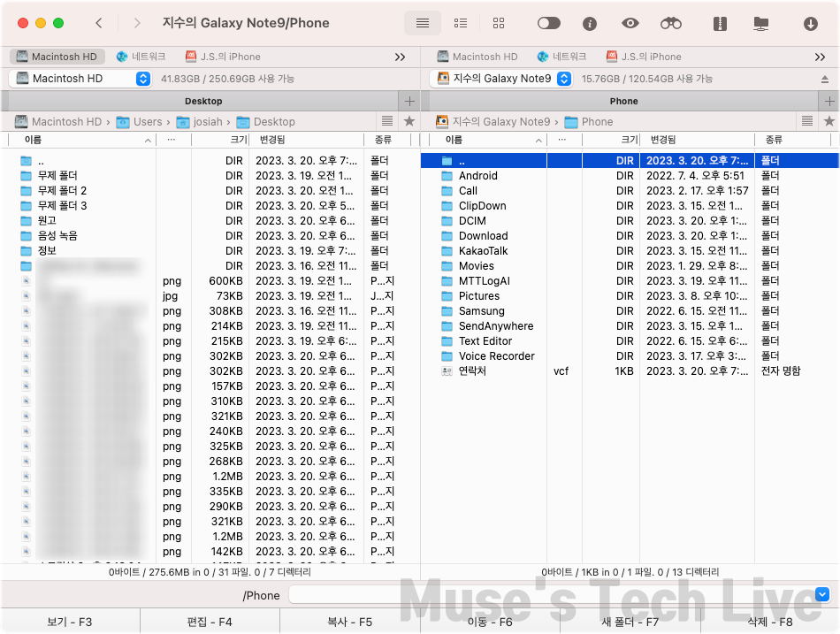Add a new tab in left pane

409,102
